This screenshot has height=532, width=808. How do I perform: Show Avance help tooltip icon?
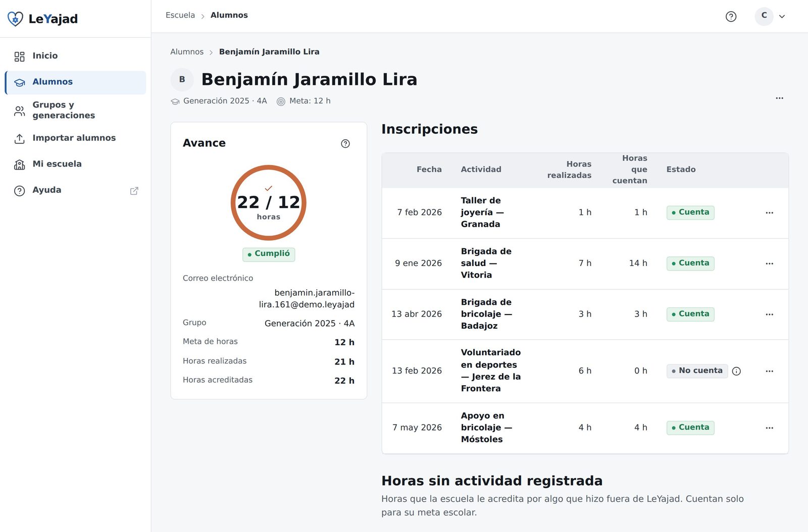pos(345,144)
